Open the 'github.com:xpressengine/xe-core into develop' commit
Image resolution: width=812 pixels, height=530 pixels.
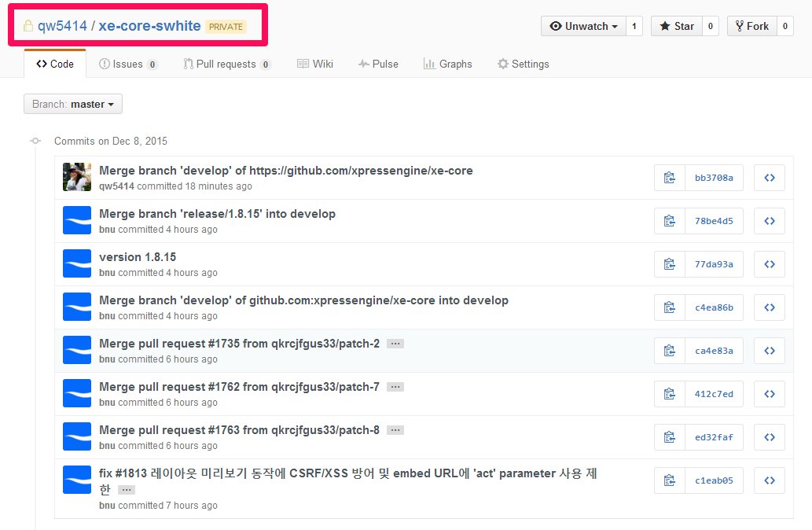(304, 300)
